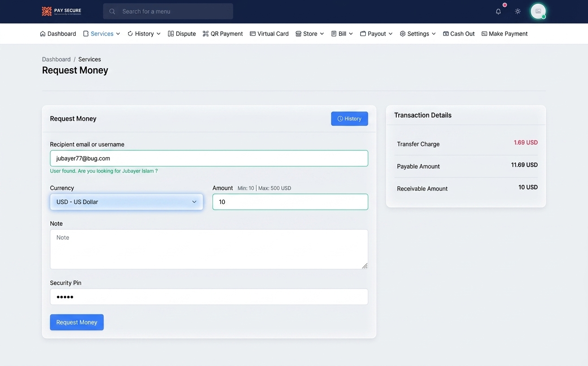Click the Pay Secure logo

[61, 11]
